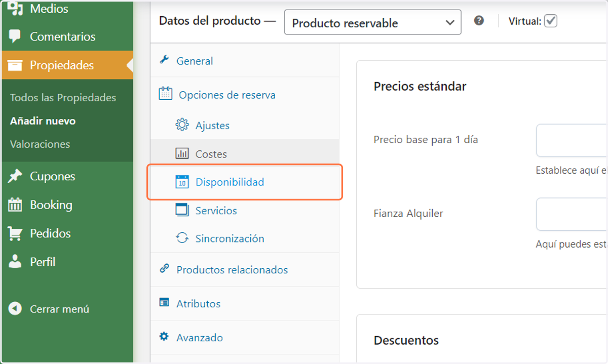
Task: Open the Avanzado tab
Action: 245,337
